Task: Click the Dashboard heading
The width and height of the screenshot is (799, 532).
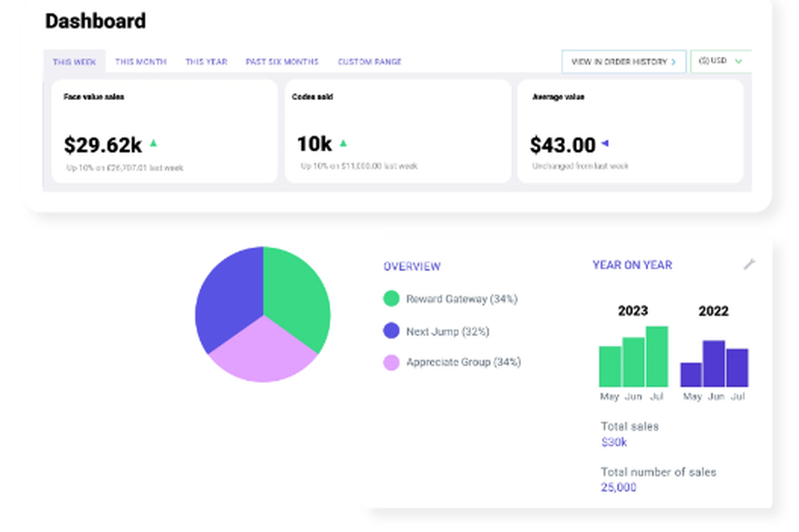Action: [95, 21]
